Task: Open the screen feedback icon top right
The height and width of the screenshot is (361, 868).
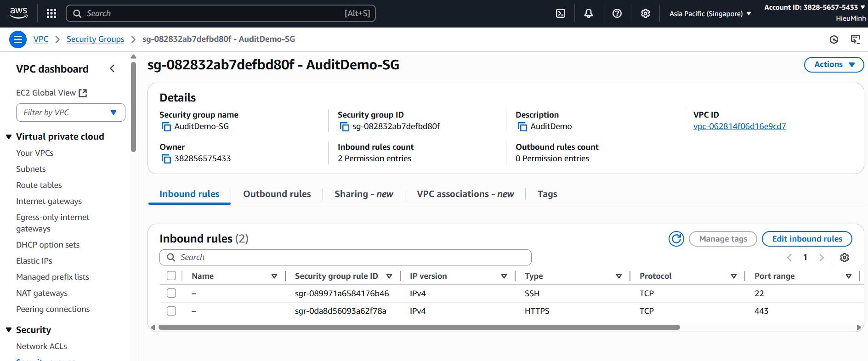Action: (855, 39)
